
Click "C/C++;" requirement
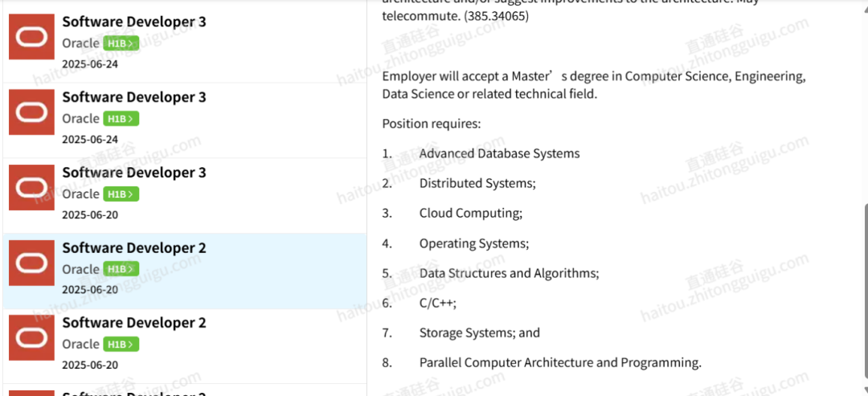click(438, 303)
